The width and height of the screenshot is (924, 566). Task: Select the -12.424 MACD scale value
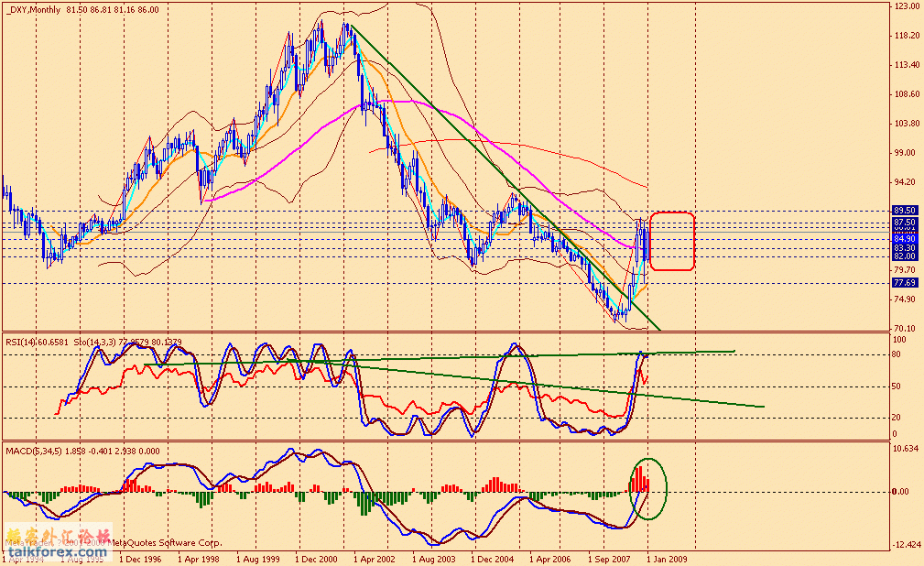click(907, 545)
